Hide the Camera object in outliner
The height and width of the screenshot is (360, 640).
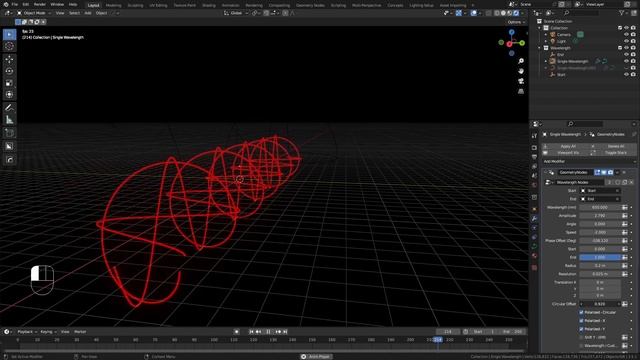(x=626, y=35)
